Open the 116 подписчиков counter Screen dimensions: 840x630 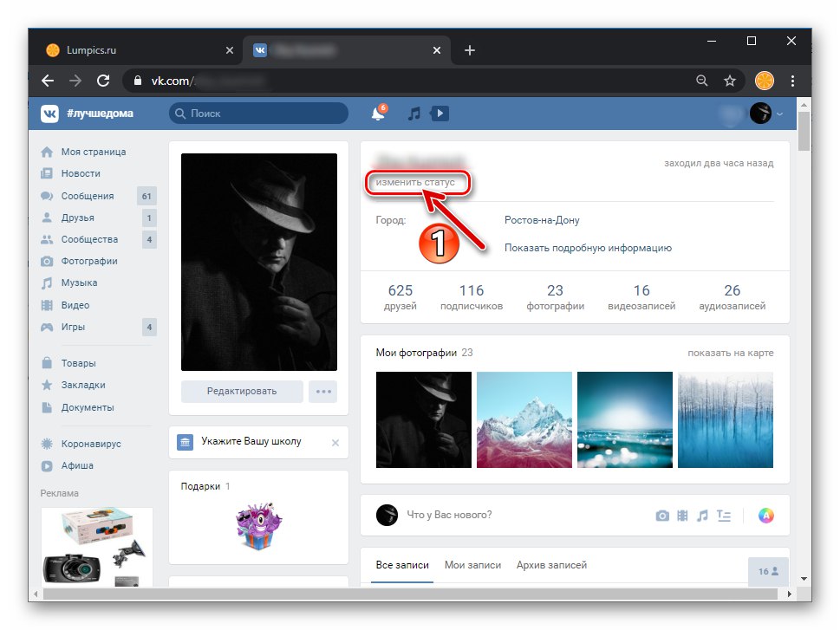[472, 297]
